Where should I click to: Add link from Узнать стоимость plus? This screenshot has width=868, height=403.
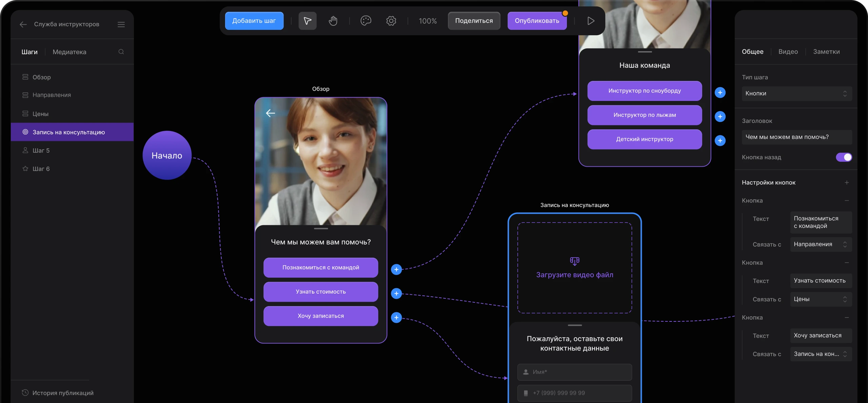[x=396, y=294]
